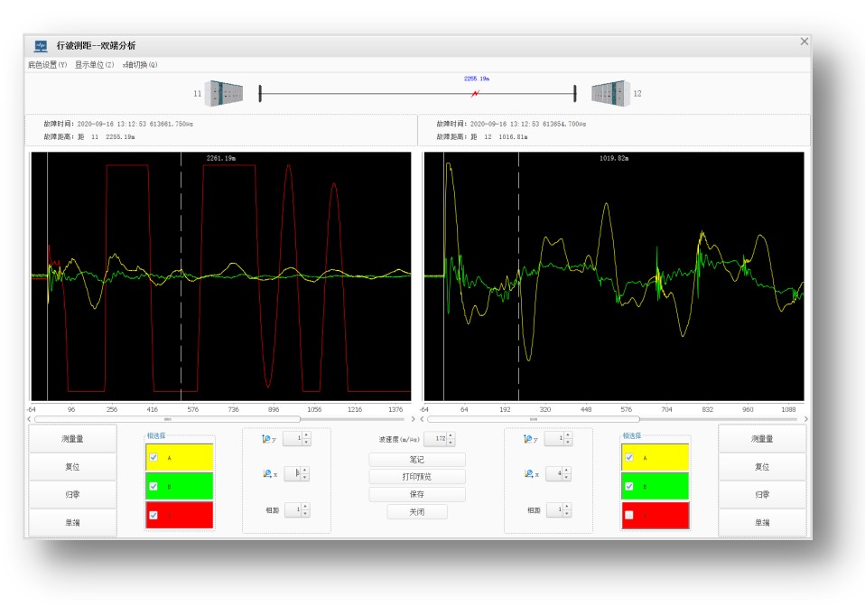Click the left 归零 zero button
Viewport: 865px width, 616px height.
[x=72, y=495]
